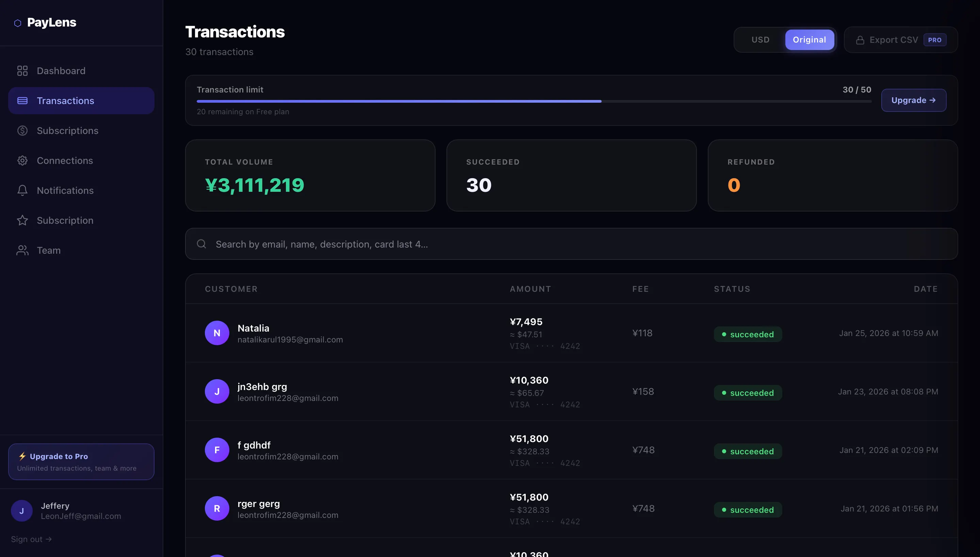Click the ≈ $65.67 converted amount
The width and height of the screenshot is (980, 557).
[527, 393]
